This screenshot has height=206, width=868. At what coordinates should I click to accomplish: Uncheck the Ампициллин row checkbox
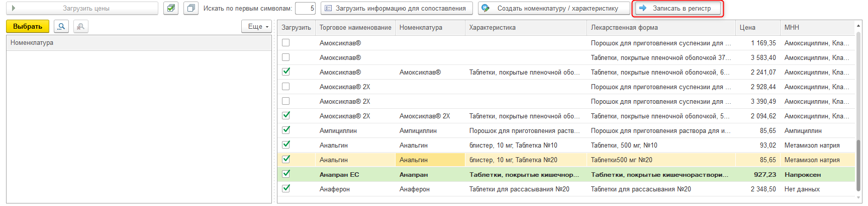click(286, 130)
